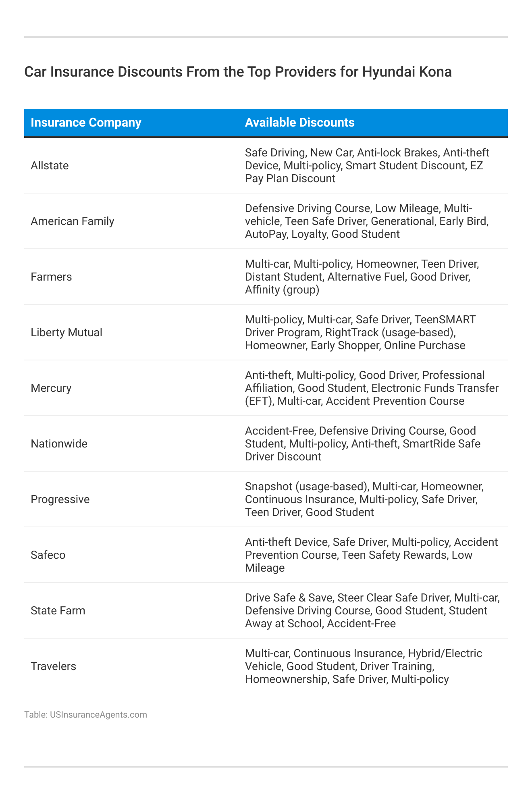Image resolution: width=532 pixels, height=795 pixels.
Task: Click the Liberty Mutual row label
Action: coord(66,333)
